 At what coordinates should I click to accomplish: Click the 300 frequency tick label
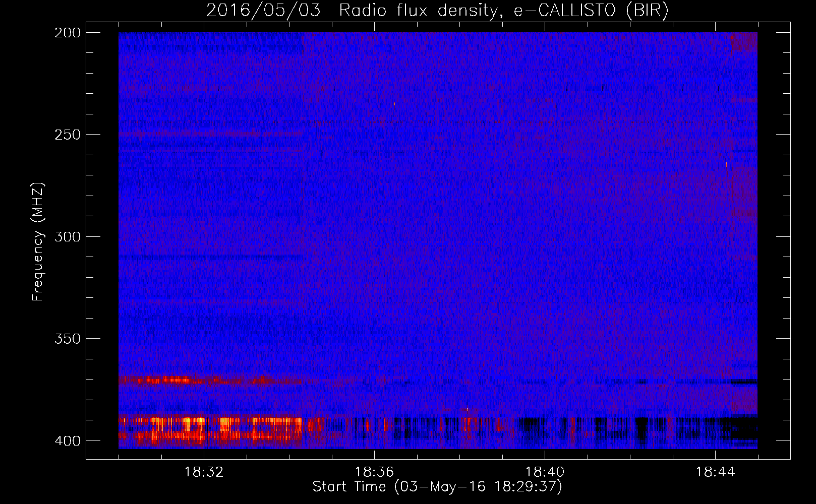68,236
